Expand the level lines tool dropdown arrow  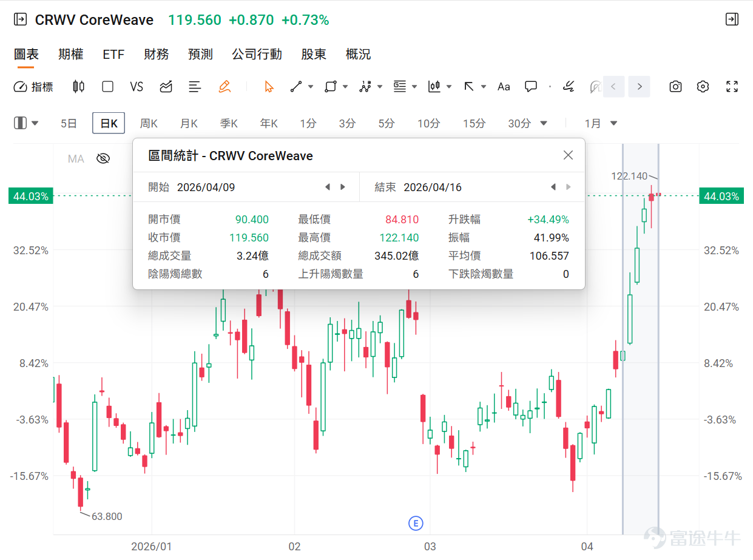pyautogui.click(x=414, y=87)
